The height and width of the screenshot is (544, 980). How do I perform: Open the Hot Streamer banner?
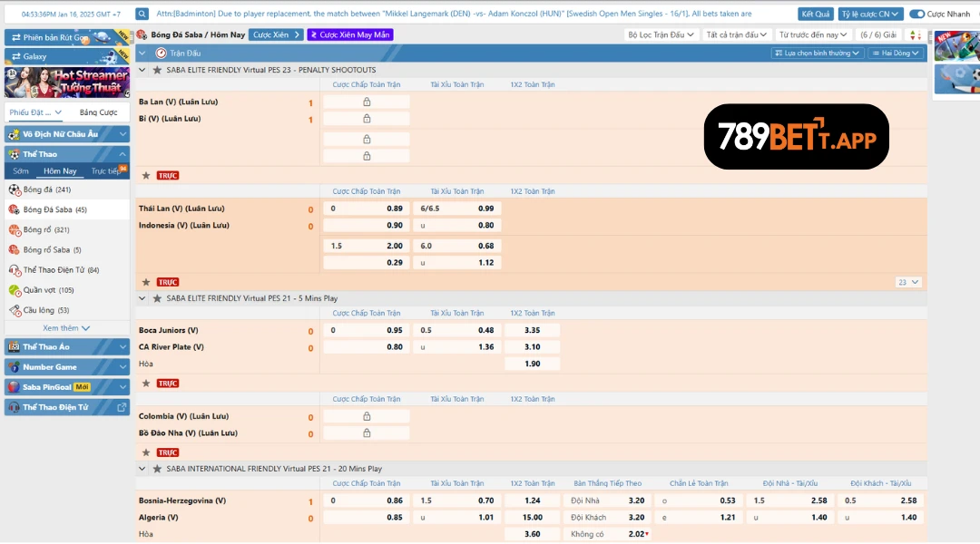coord(67,82)
